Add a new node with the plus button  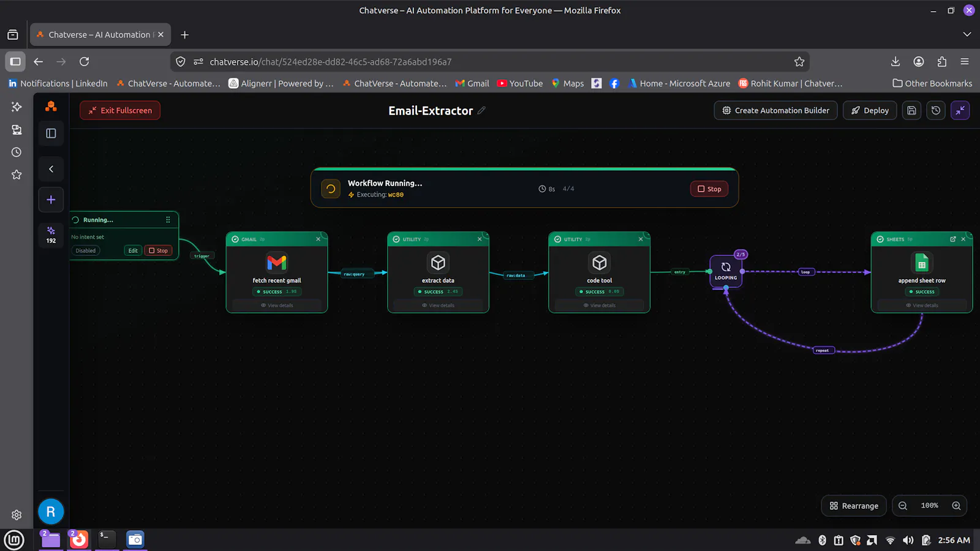tap(51, 200)
